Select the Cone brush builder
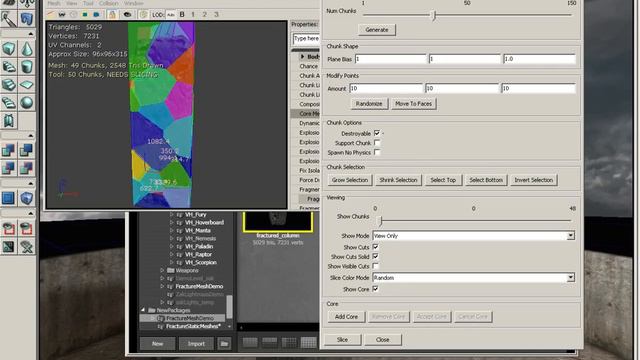Image resolution: width=640 pixels, height=360 pixels. pyautogui.click(x=27, y=49)
